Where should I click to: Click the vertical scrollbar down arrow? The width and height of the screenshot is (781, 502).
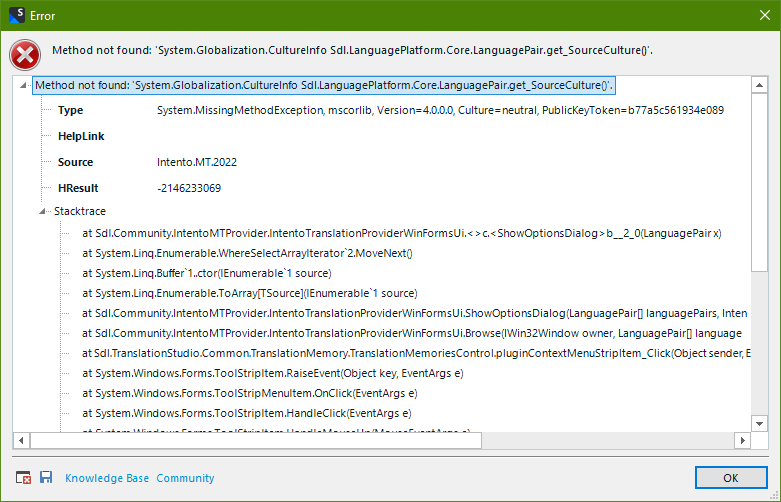[x=759, y=424]
